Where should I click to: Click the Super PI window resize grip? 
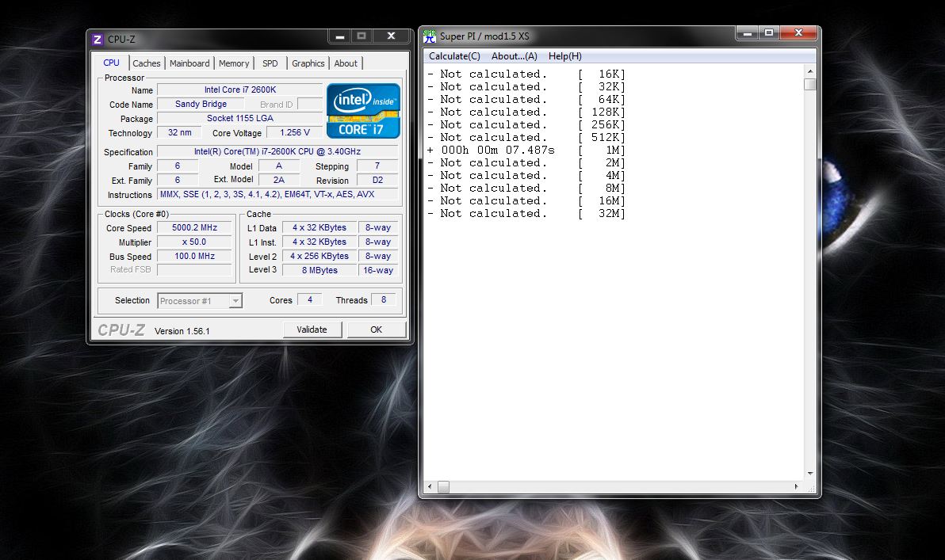pos(810,487)
